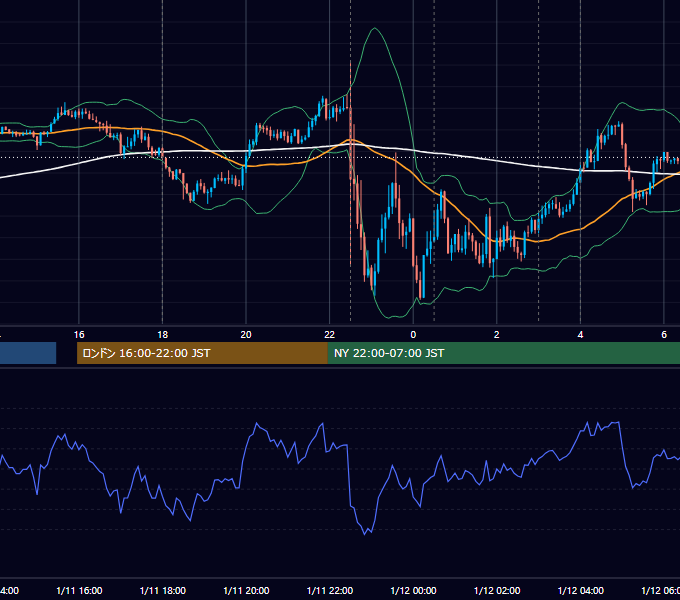This screenshot has height=600, width=680.
Task: Click the 18 hour label on chart axis
Action: click(163, 335)
